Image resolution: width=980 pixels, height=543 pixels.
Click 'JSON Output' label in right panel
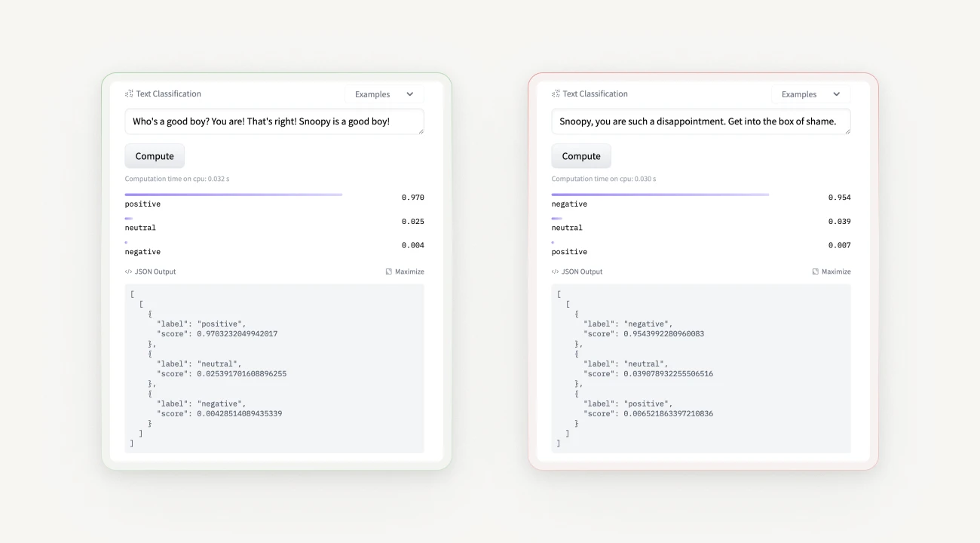pyautogui.click(x=582, y=271)
